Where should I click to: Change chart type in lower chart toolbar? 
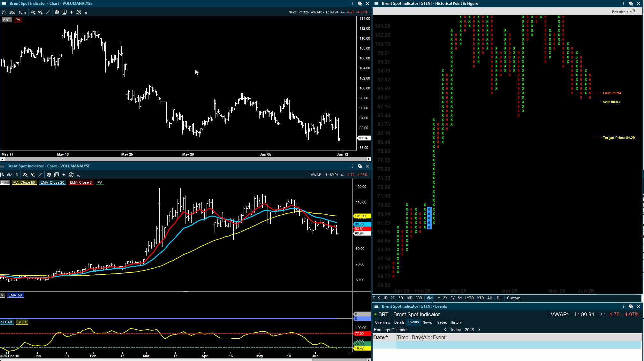pos(2,175)
